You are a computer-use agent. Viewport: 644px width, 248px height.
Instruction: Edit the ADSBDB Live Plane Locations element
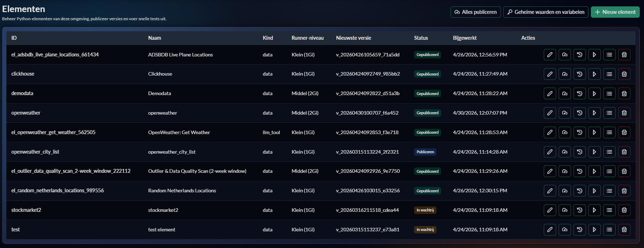(x=550, y=55)
